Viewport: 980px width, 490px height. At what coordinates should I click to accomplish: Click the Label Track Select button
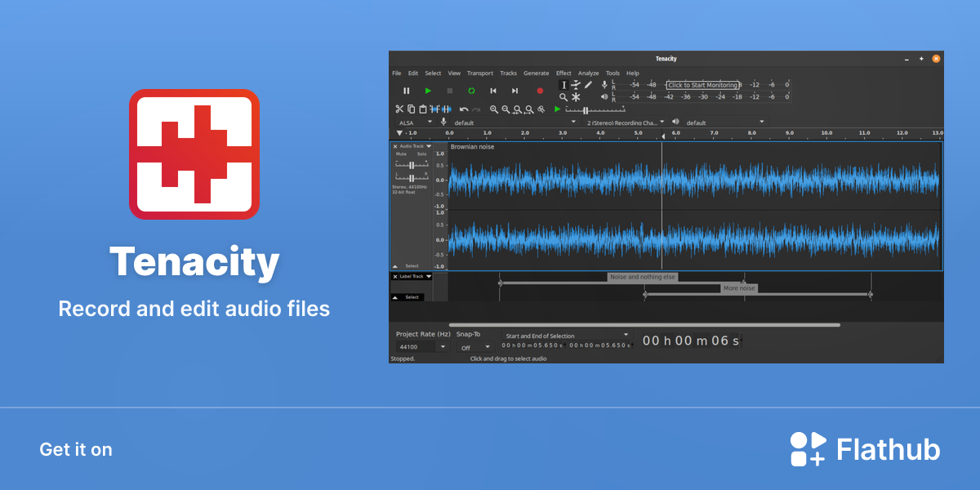click(412, 297)
